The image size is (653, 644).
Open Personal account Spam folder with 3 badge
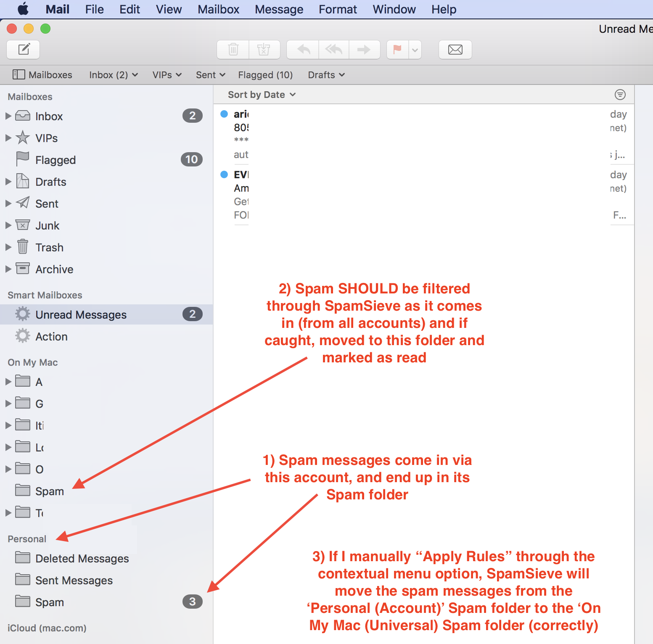pos(106,602)
